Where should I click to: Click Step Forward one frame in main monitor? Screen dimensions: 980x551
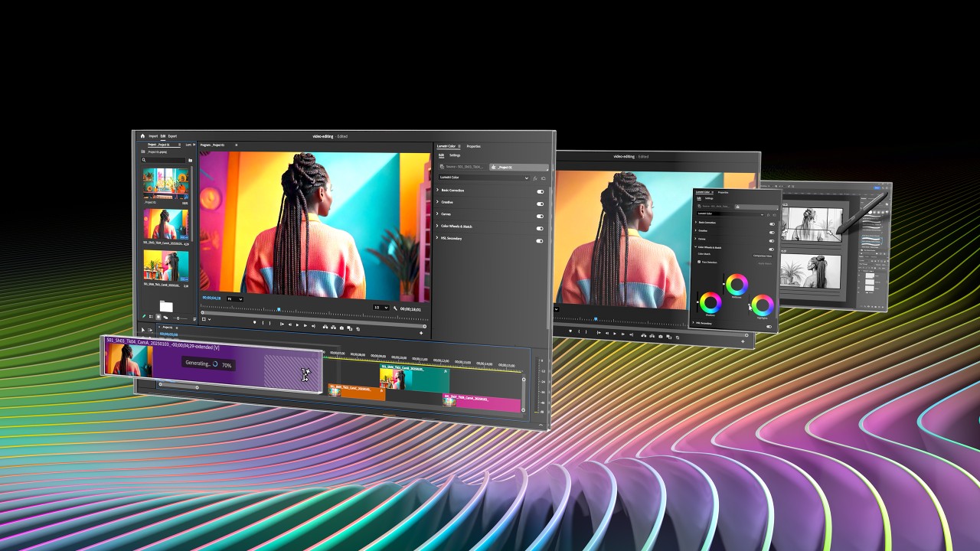pyautogui.click(x=305, y=325)
